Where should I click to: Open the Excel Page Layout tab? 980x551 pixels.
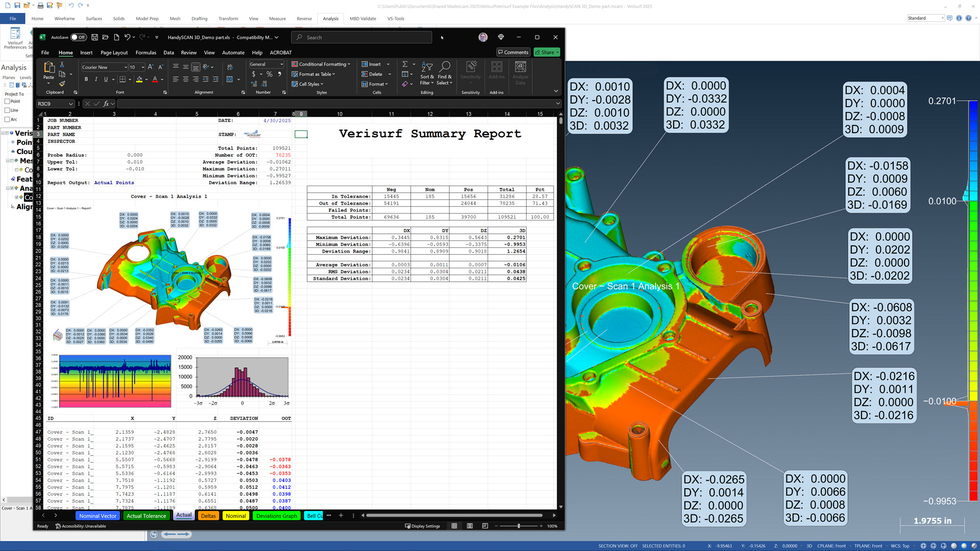click(114, 53)
